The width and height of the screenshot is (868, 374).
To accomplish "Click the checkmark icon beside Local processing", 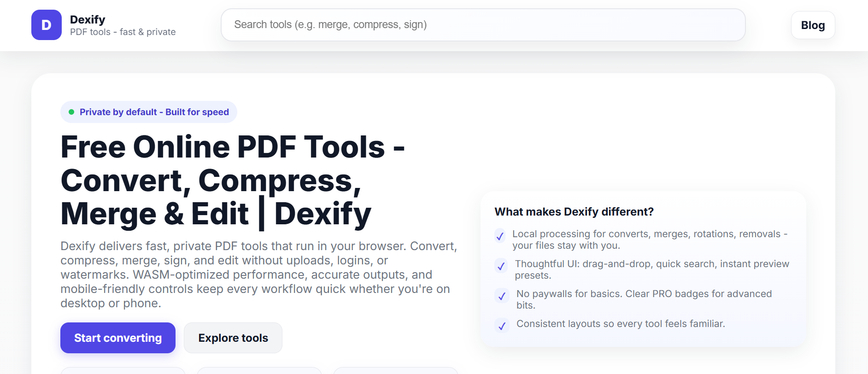I will coord(500,236).
